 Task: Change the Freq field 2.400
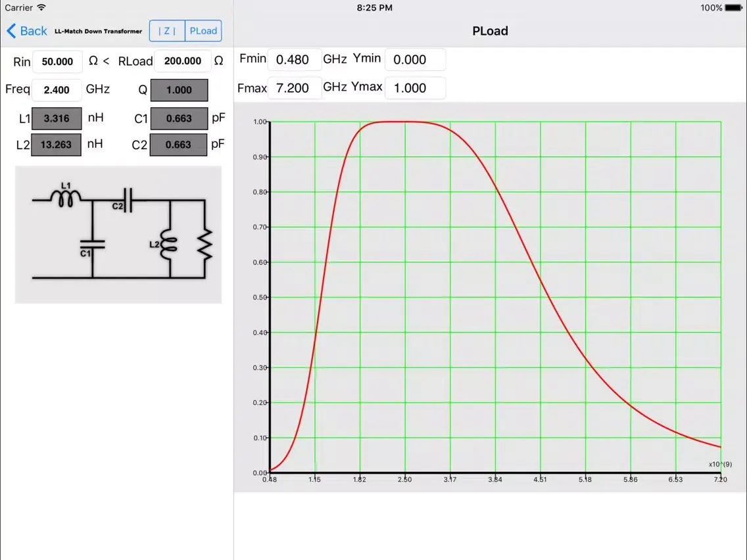pos(56,89)
